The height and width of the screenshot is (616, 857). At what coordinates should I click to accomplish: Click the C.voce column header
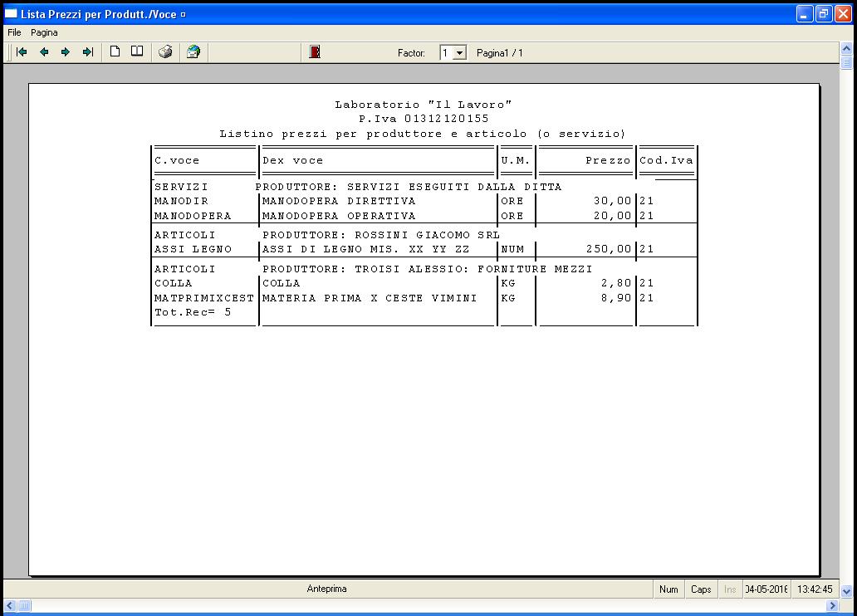tap(177, 160)
